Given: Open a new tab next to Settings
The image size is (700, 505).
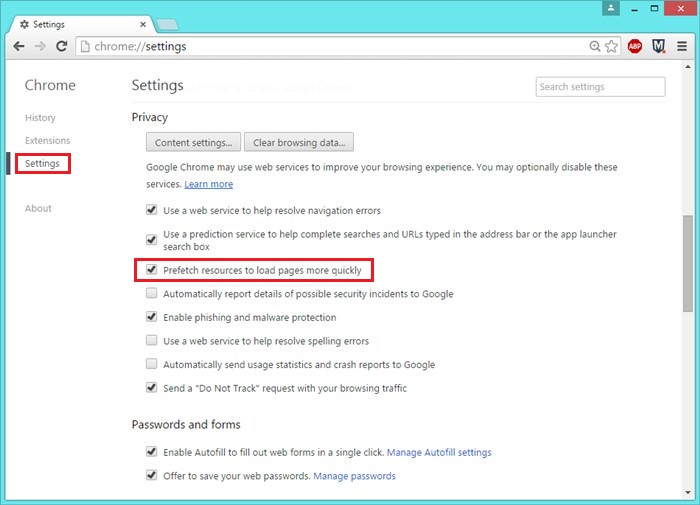Looking at the screenshot, I should pos(167,23).
